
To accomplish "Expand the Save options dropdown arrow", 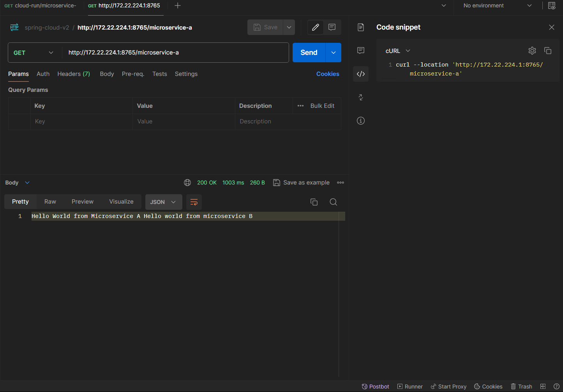I will 289,27.
